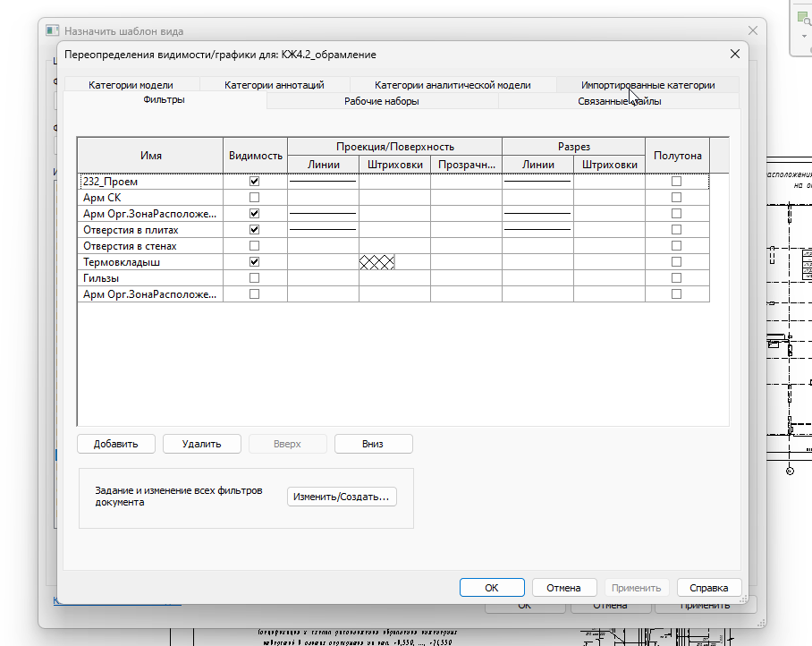Click projection Штриховки cell for Гильзы
This screenshot has height=646, width=812.
tap(394, 277)
